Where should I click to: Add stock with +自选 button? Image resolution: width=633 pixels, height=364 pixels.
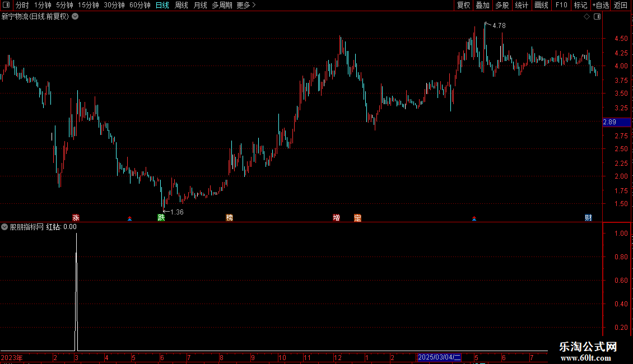coord(601,5)
